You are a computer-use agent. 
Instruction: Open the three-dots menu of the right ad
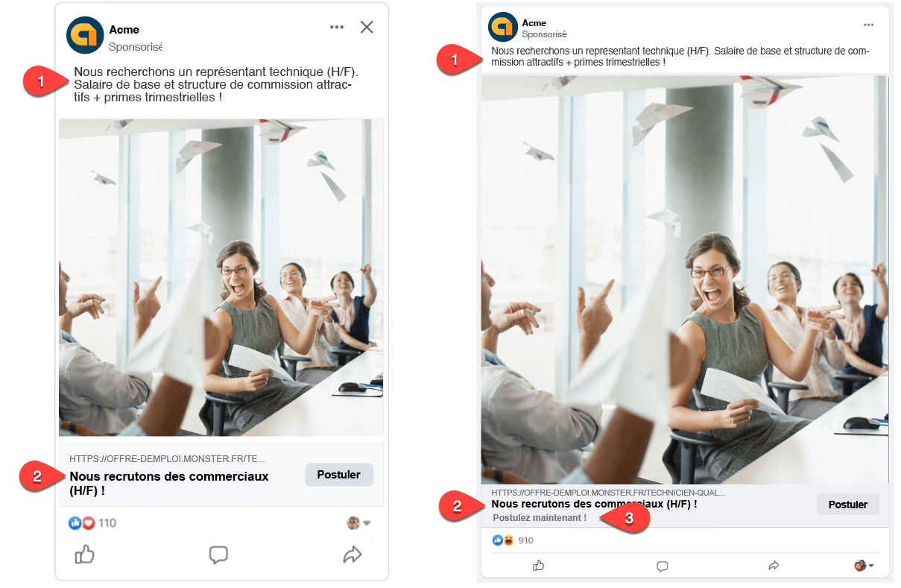pos(868,25)
